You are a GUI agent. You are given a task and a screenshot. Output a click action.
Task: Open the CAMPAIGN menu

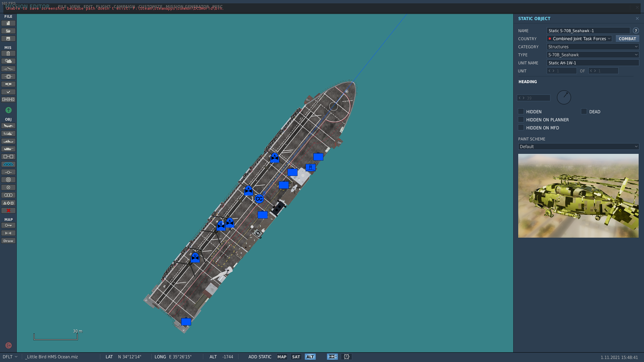[x=124, y=7]
